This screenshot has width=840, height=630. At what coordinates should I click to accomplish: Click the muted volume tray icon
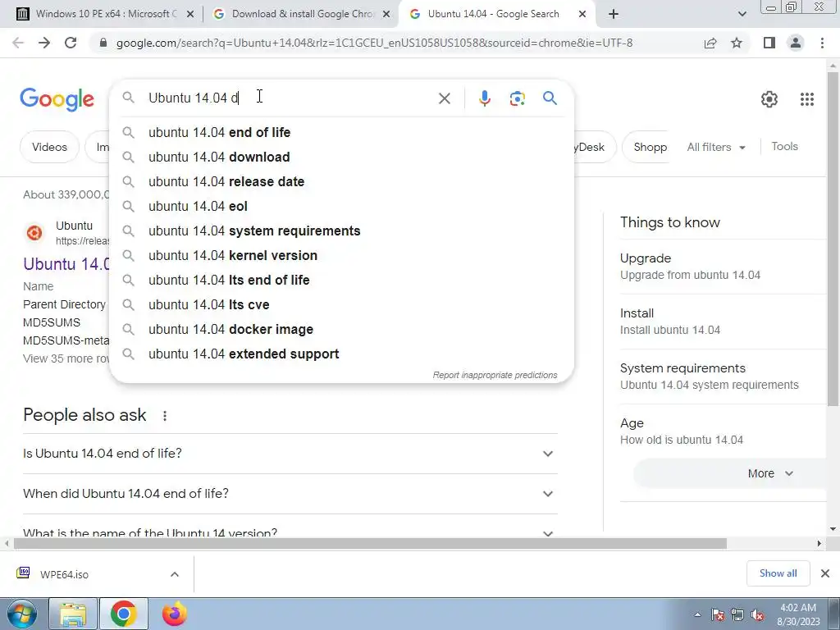click(757, 614)
